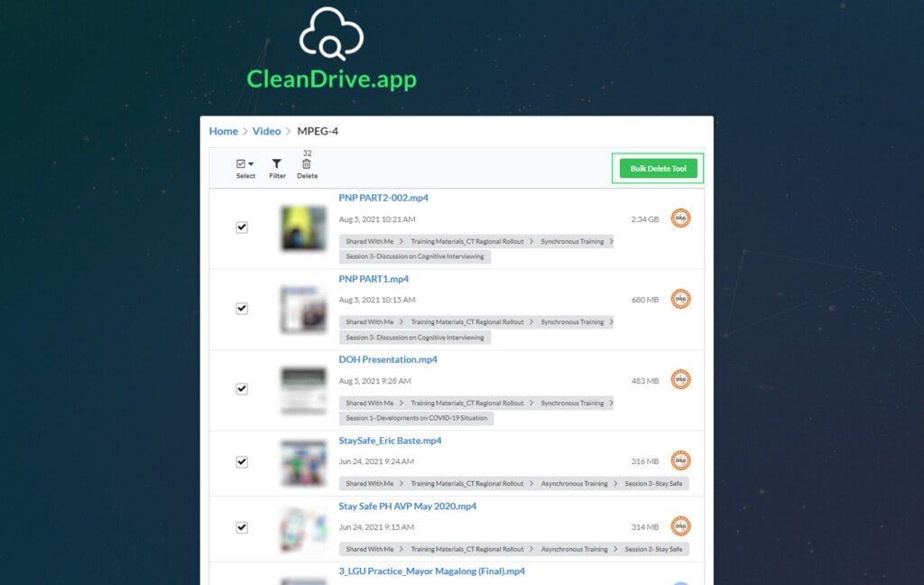Click Session 3- Stay Safe in Eric Baste row
The height and width of the screenshot is (585, 924).
(x=653, y=484)
